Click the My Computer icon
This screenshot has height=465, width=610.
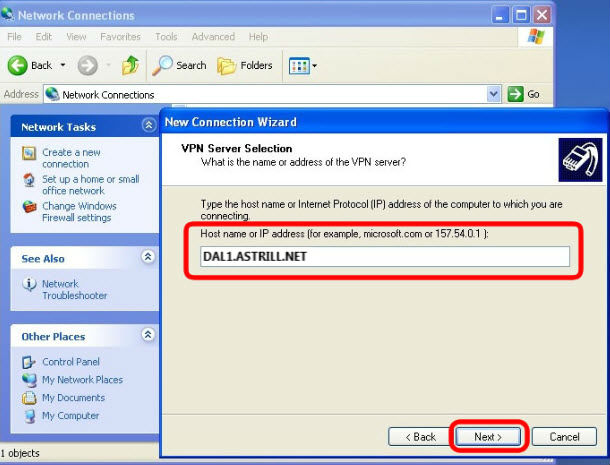tap(29, 416)
